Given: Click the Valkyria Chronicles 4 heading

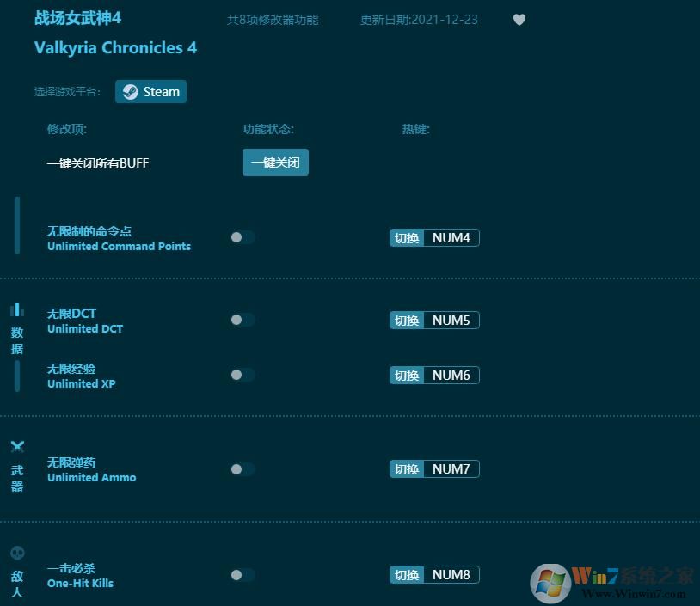Looking at the screenshot, I should (115, 48).
